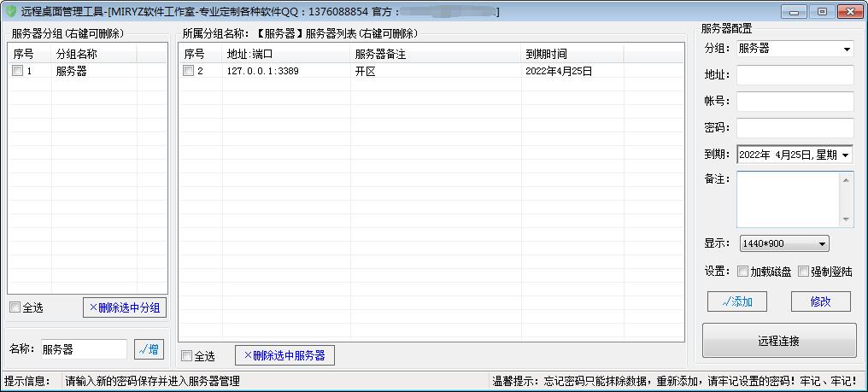Click the 2022年 year part of the 到期 date
The width and height of the screenshot is (868, 392).
[754, 155]
